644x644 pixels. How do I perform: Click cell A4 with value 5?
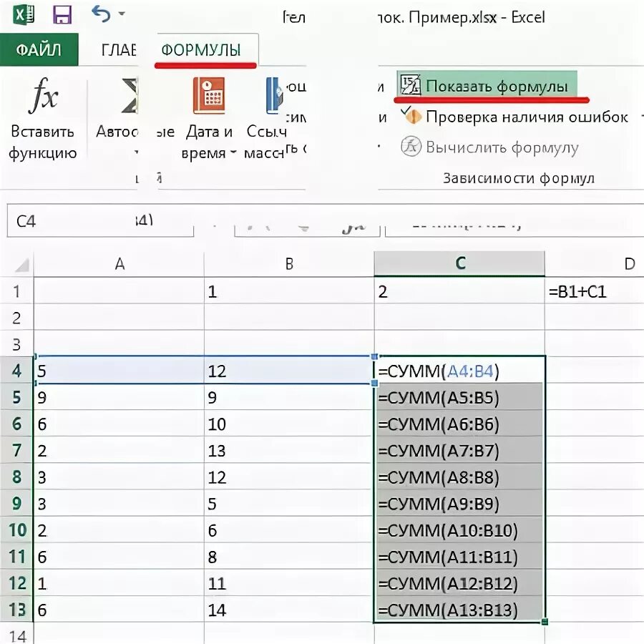coord(119,371)
